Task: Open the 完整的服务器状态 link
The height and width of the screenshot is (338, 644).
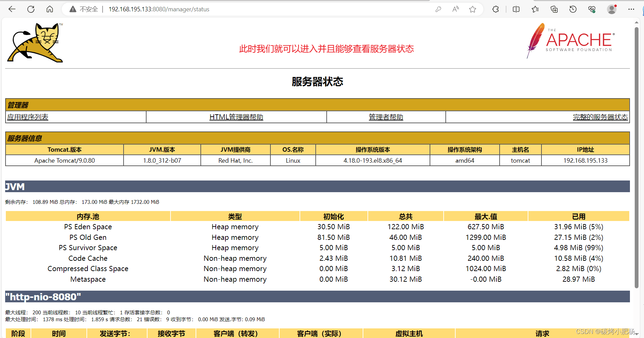Action: tap(600, 117)
